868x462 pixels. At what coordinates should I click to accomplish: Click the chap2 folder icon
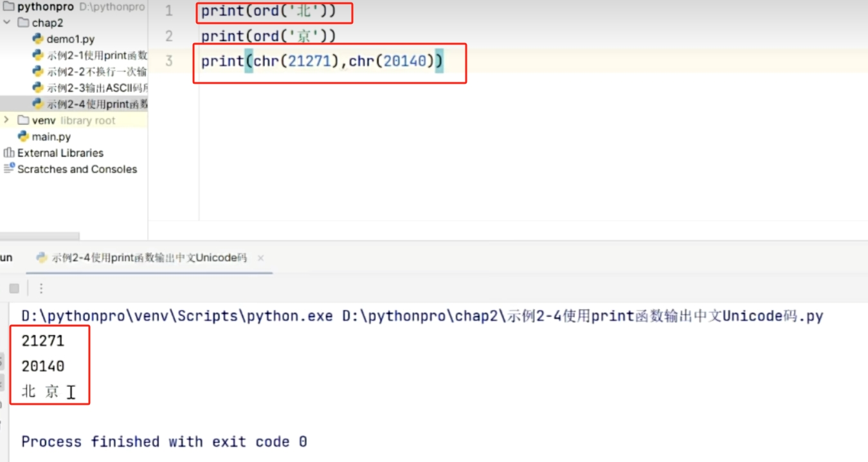[x=23, y=23]
